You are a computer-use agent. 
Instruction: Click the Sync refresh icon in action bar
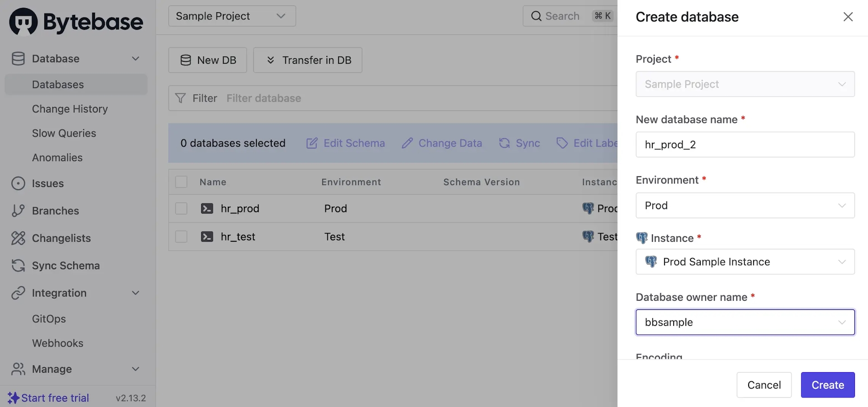click(504, 143)
